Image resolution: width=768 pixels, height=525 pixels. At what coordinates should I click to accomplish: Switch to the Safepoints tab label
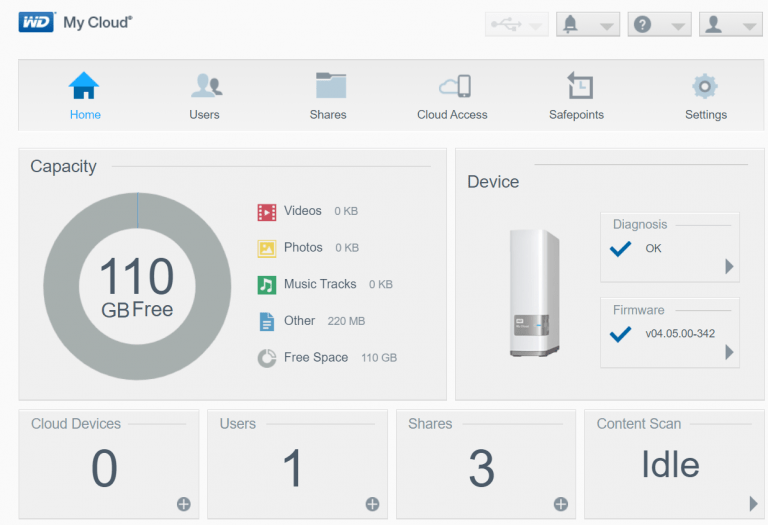pyautogui.click(x=576, y=115)
